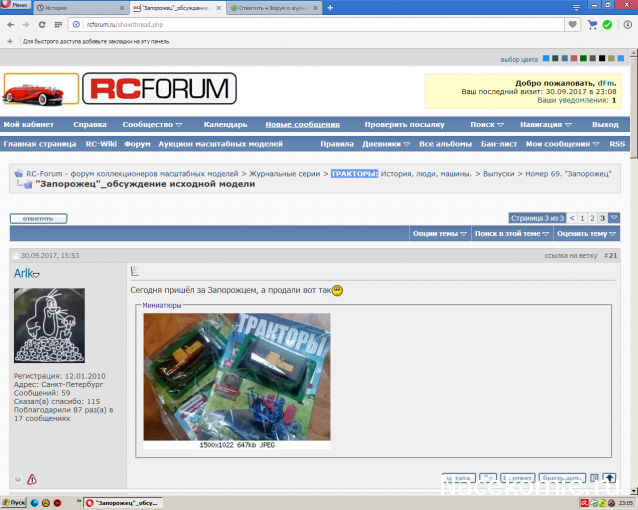Open the 'Новые сообщения' menu item
This screenshot has width=638, height=510.
pyautogui.click(x=302, y=125)
